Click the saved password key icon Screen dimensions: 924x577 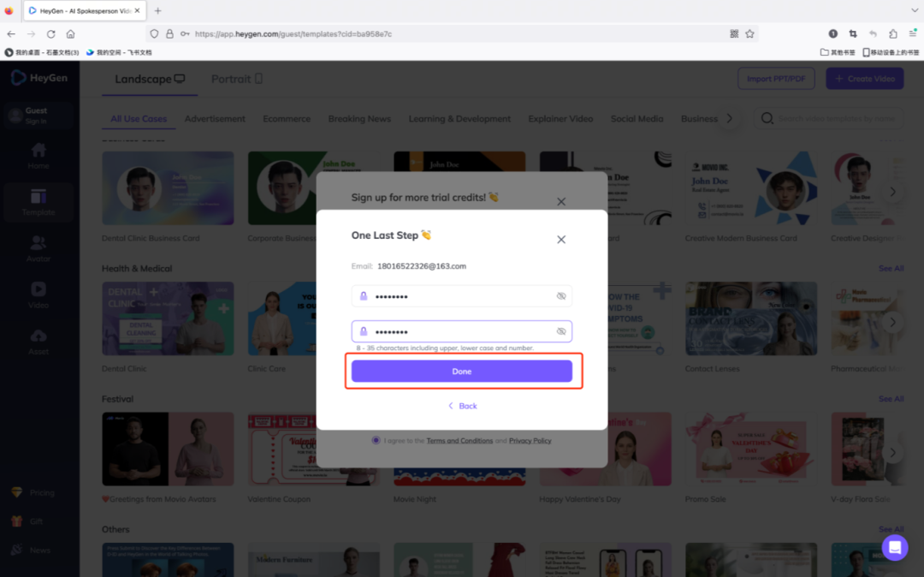pyautogui.click(x=185, y=33)
